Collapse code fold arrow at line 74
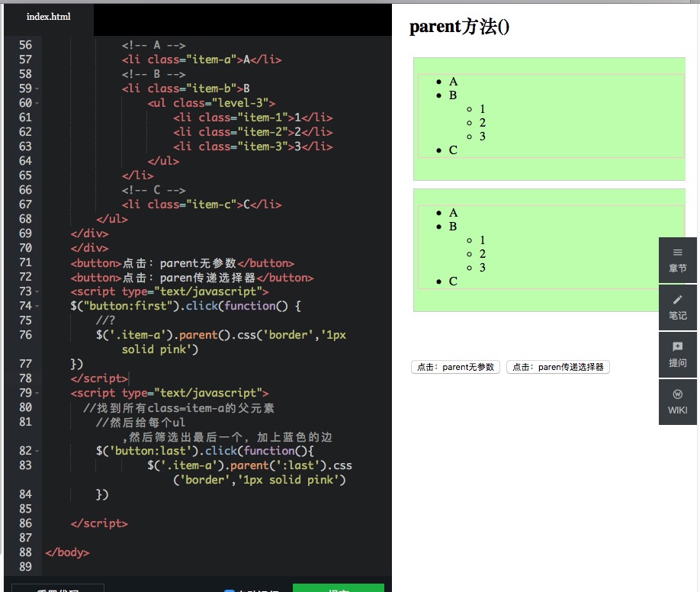 coord(37,307)
